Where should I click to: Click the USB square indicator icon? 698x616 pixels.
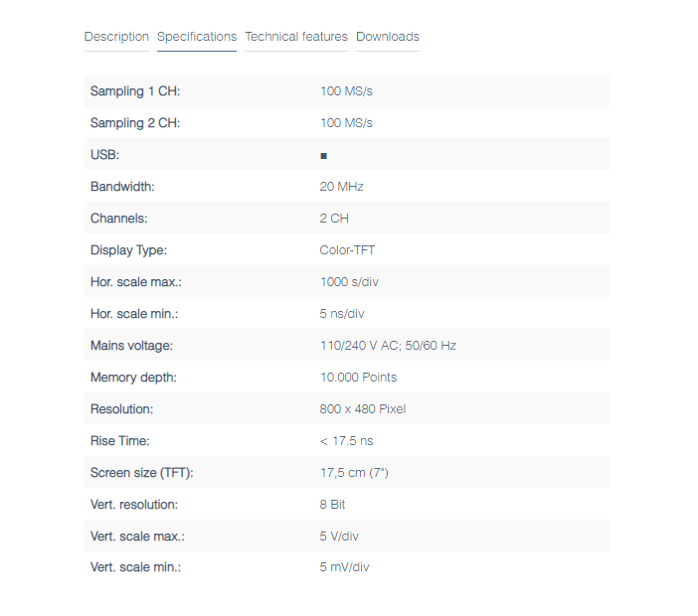coord(323,156)
